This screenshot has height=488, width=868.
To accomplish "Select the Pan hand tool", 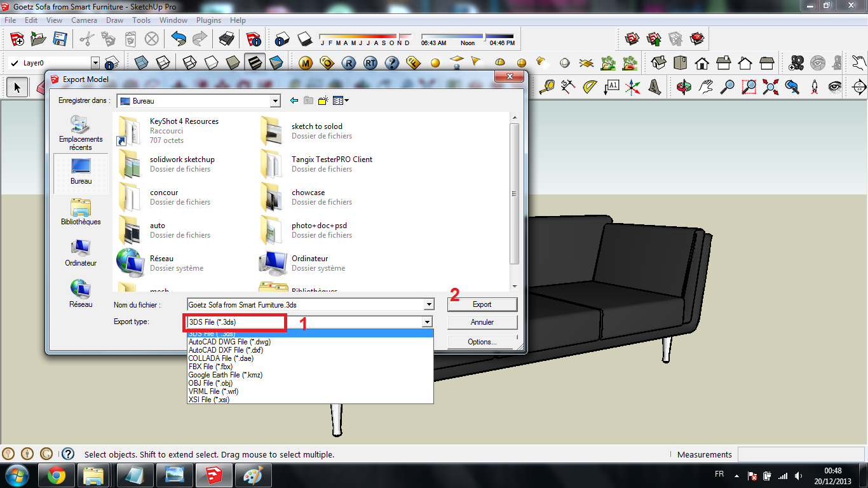I will (x=706, y=86).
